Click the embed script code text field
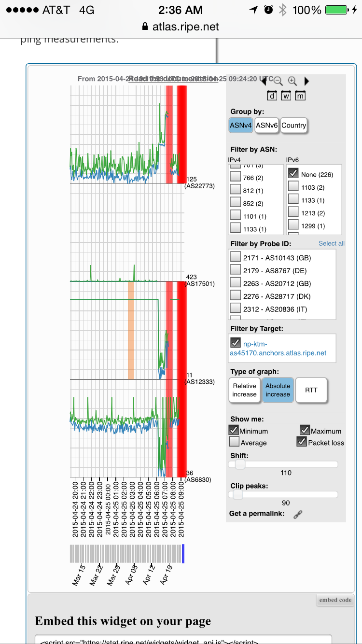Image resolution: width=362 pixels, height=644 pixels. 183,639
